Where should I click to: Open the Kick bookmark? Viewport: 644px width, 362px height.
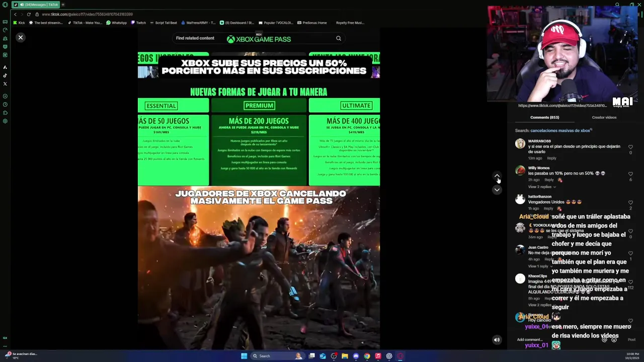(19, 23)
